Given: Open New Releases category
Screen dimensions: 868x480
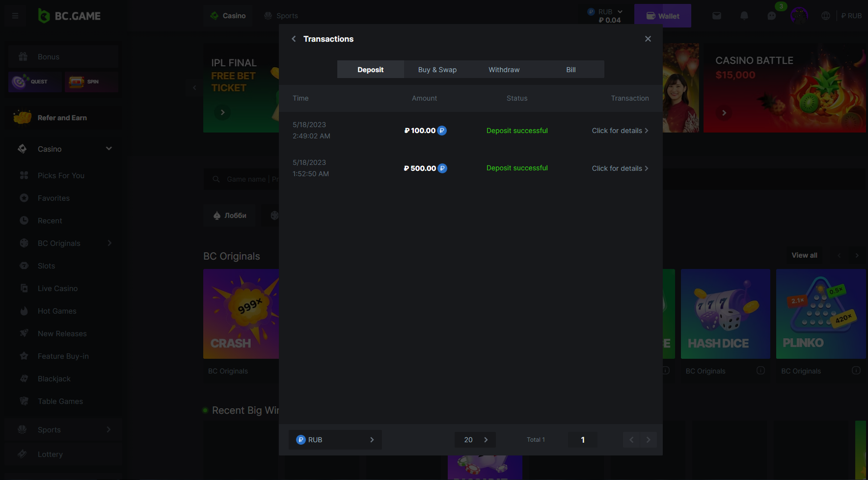Looking at the screenshot, I should [62, 333].
